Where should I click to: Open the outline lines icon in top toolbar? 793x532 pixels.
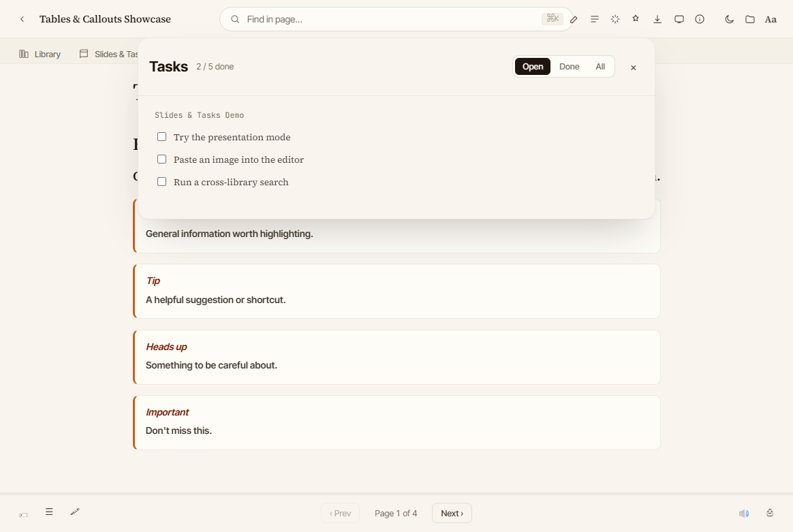(x=595, y=19)
